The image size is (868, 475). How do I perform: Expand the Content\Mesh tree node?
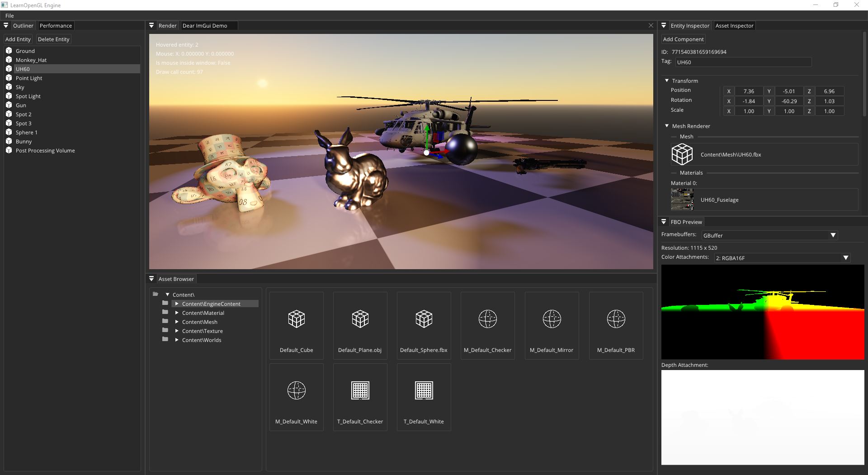[x=177, y=322]
